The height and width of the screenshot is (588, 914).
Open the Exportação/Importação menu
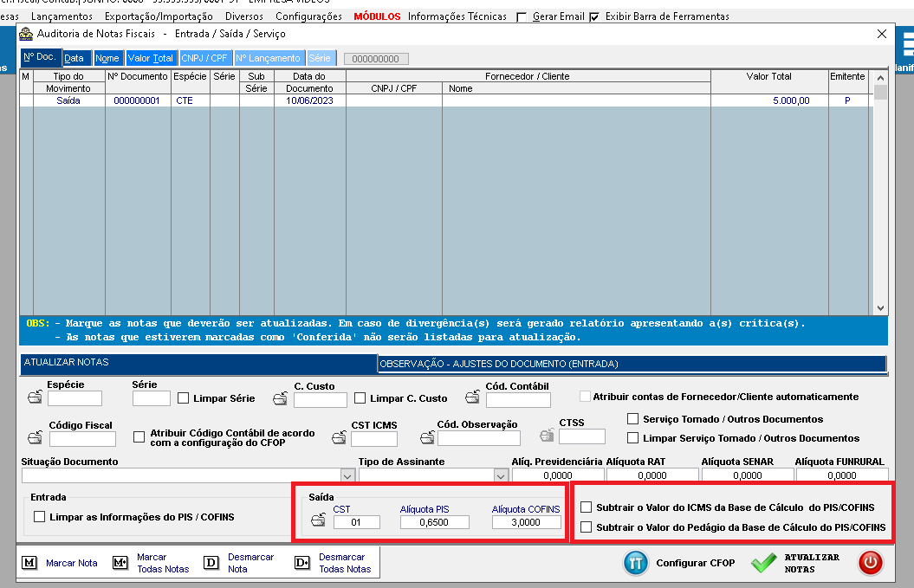[159, 16]
